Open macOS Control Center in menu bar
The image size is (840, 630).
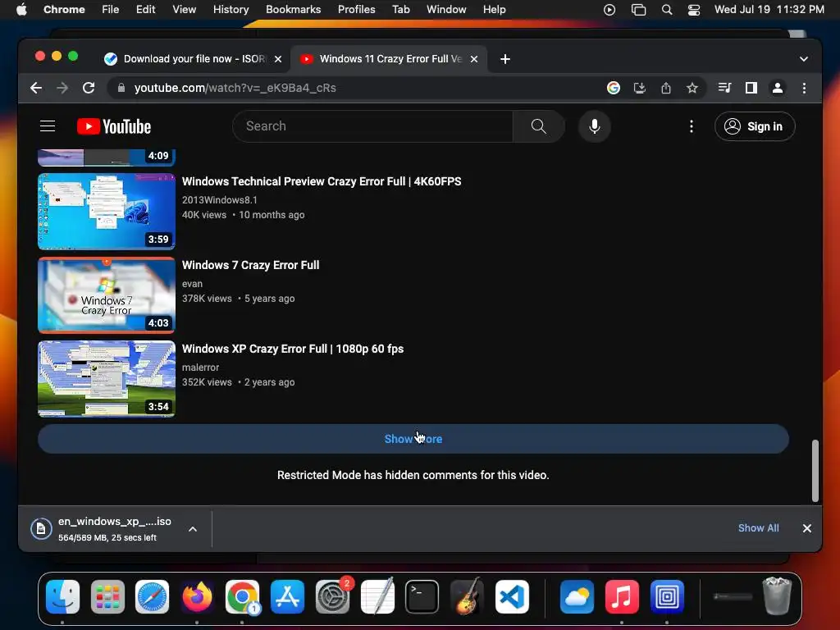click(x=694, y=10)
